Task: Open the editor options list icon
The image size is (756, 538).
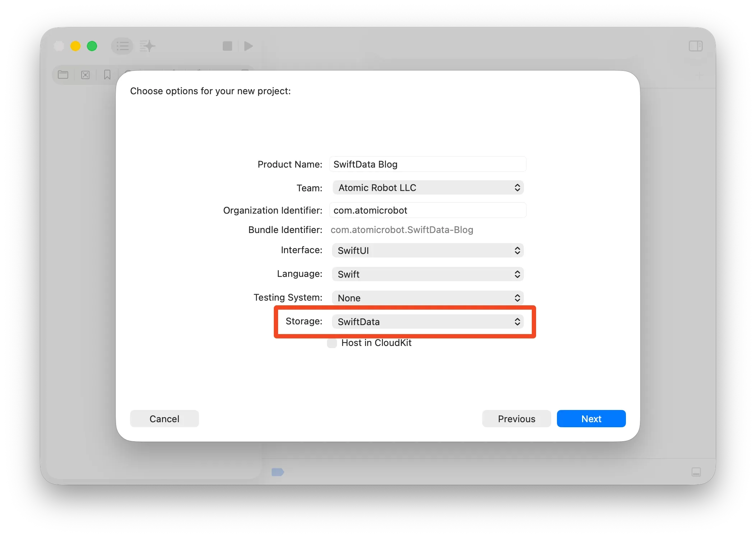Action: click(x=122, y=46)
